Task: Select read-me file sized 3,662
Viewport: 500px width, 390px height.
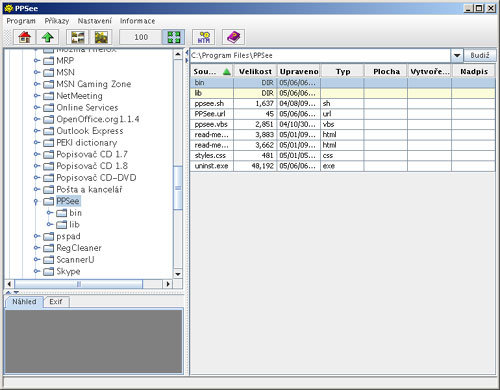Action: pyautogui.click(x=343, y=145)
